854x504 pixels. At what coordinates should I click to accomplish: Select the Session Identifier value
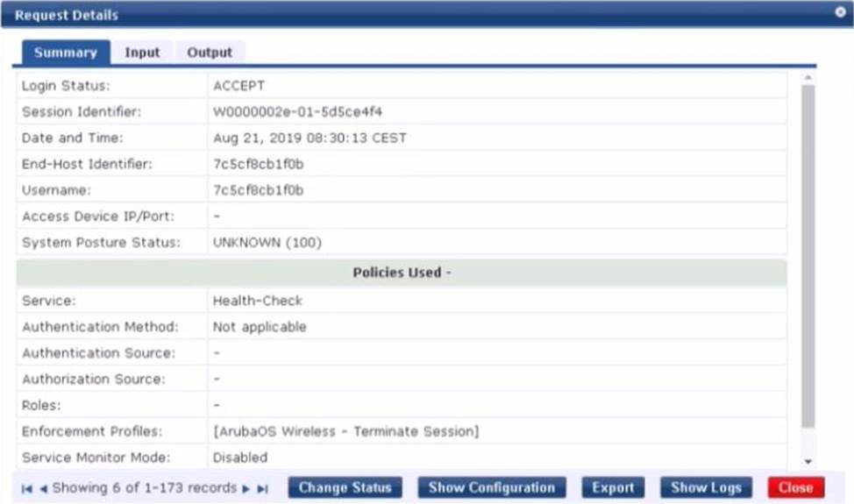pos(297,112)
